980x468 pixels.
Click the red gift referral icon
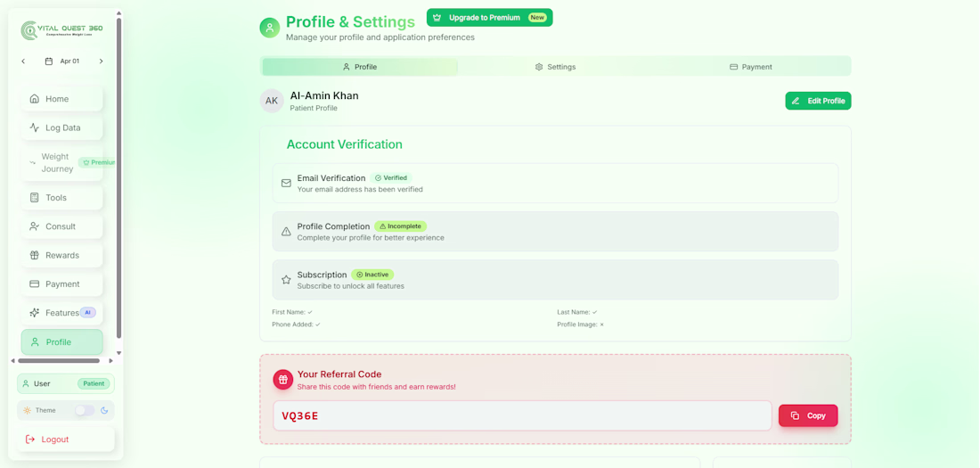(x=282, y=380)
